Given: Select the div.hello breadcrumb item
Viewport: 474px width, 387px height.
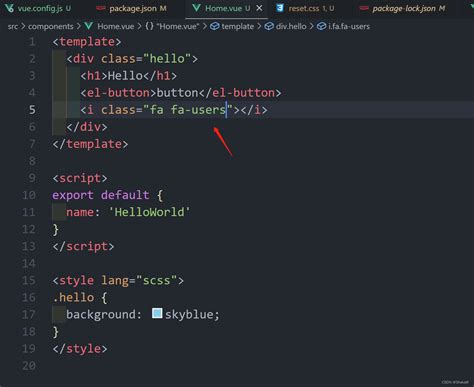Looking at the screenshot, I should click(x=291, y=26).
